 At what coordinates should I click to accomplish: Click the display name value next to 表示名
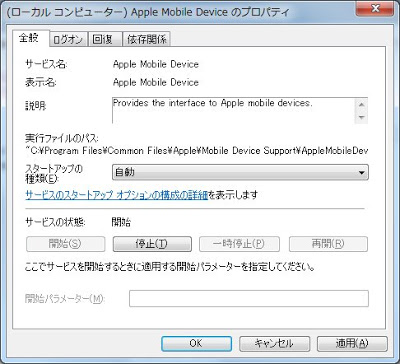point(156,82)
